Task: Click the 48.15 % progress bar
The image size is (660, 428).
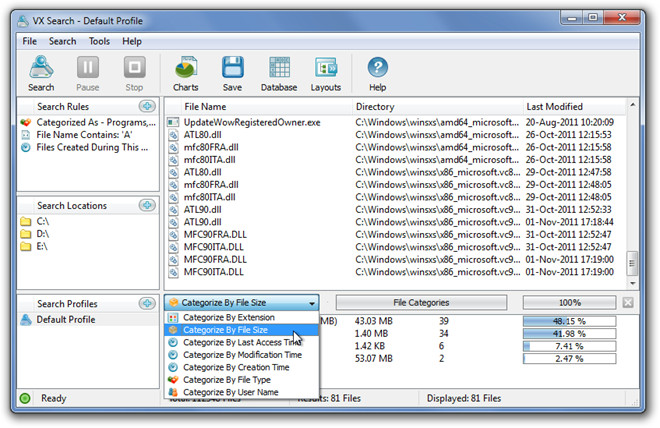Action: click(570, 321)
